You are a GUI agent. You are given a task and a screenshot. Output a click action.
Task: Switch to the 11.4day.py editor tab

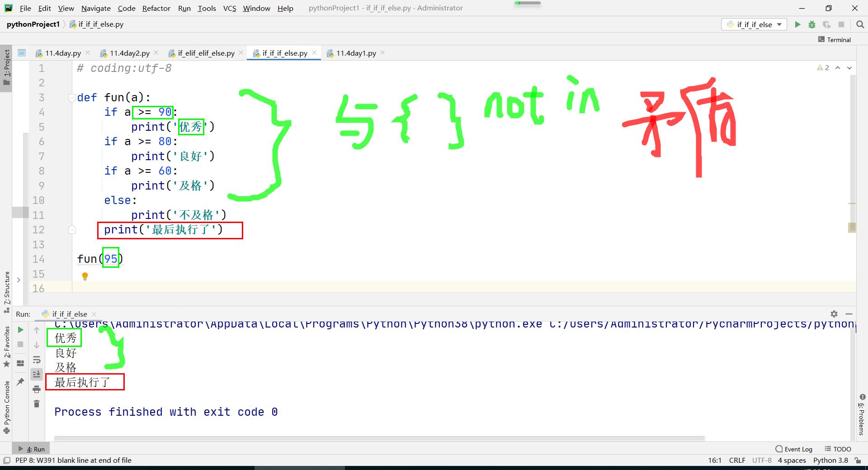tap(63, 53)
